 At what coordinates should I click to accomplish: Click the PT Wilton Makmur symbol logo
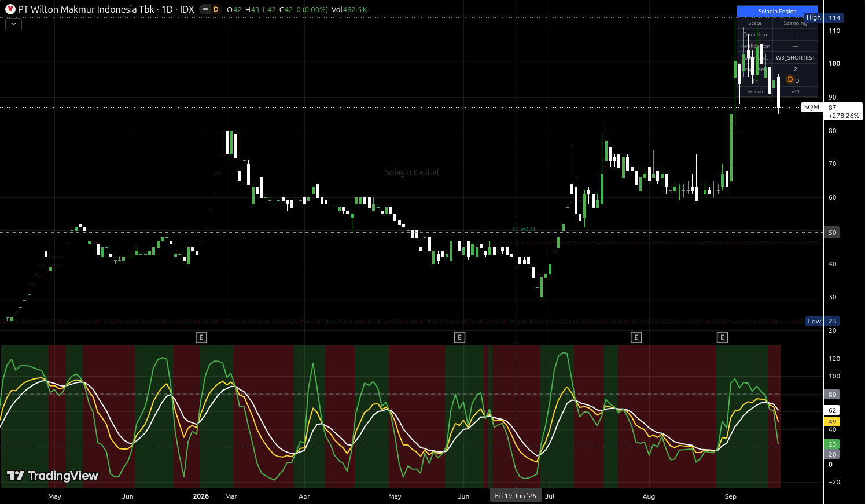[10, 9]
